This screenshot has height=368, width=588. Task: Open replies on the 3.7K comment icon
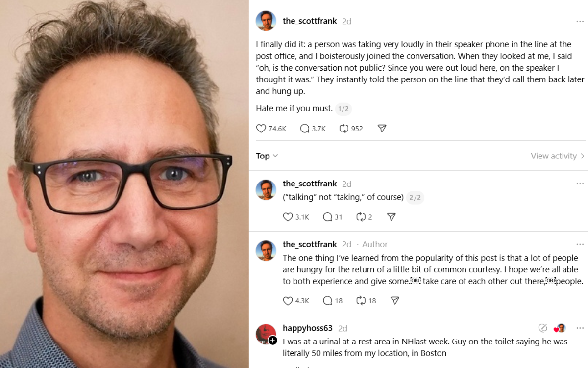click(313, 129)
